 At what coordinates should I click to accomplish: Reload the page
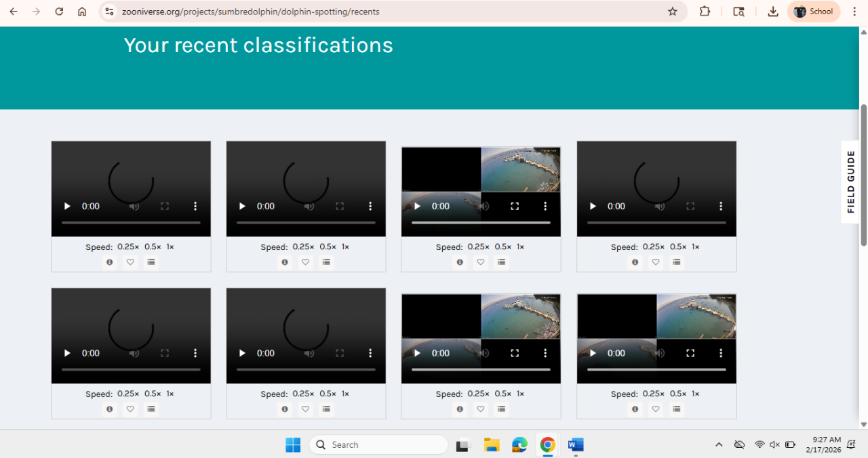[59, 12]
